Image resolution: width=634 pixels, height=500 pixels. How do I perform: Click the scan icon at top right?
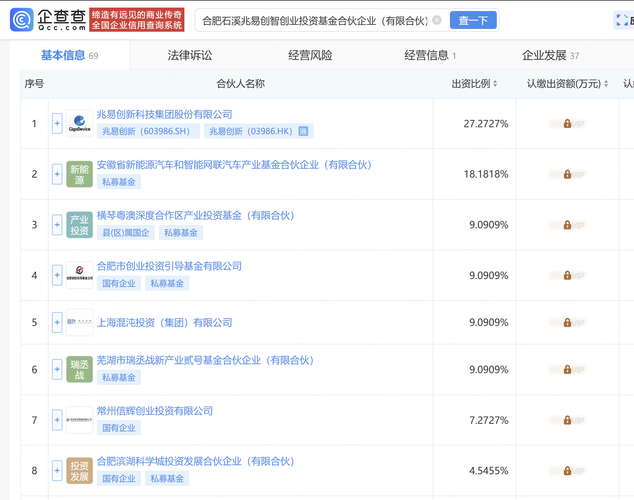click(621, 20)
